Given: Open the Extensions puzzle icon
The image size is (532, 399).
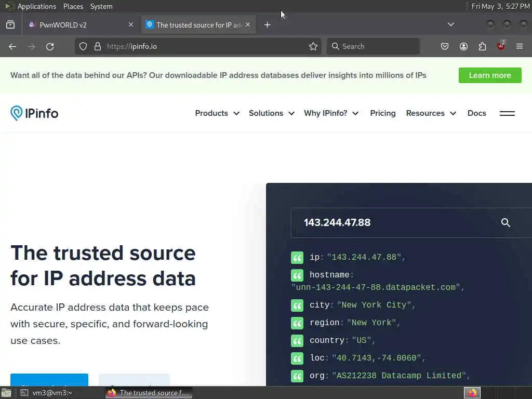Looking at the screenshot, I should pos(482,46).
